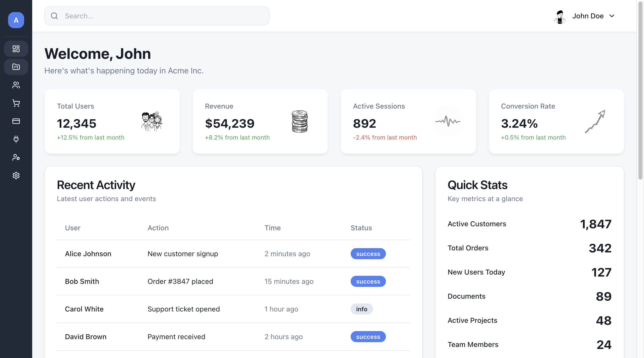Open the shopping cart icon in sidebar

coord(16,103)
